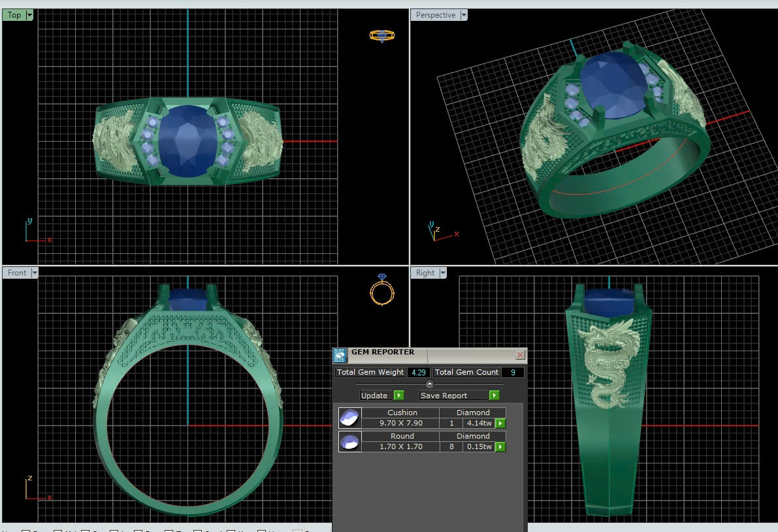
Task: Collapse the Gem Reporter header with the round chevron
Action: (429, 384)
